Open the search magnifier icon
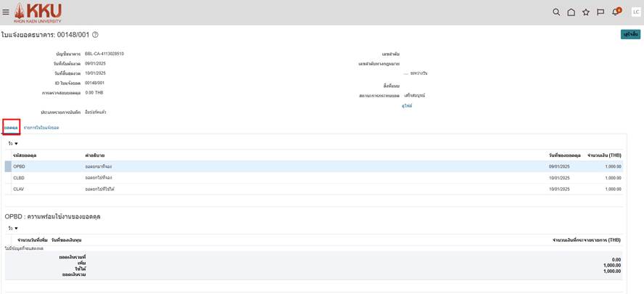 pos(556,12)
